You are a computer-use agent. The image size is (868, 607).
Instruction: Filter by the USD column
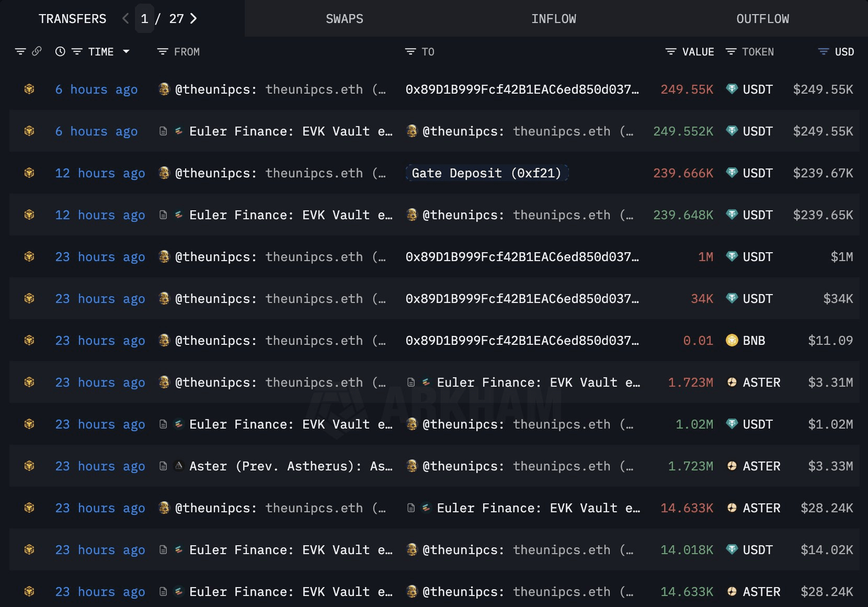(x=824, y=51)
